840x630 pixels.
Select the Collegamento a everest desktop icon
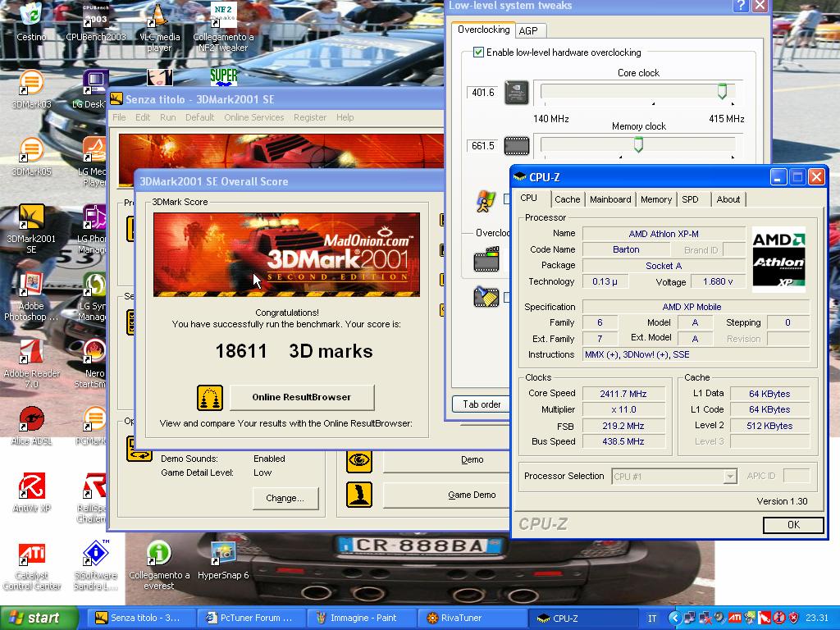159,566
